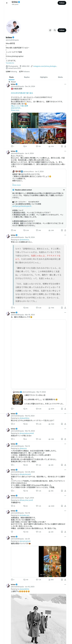
Task: Click Follow button beside the search icon
Action: (x=62, y=30)
